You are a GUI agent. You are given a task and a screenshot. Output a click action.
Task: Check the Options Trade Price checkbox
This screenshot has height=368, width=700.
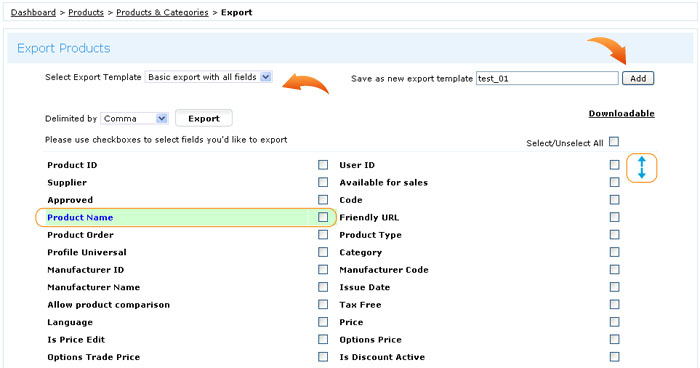click(x=323, y=356)
